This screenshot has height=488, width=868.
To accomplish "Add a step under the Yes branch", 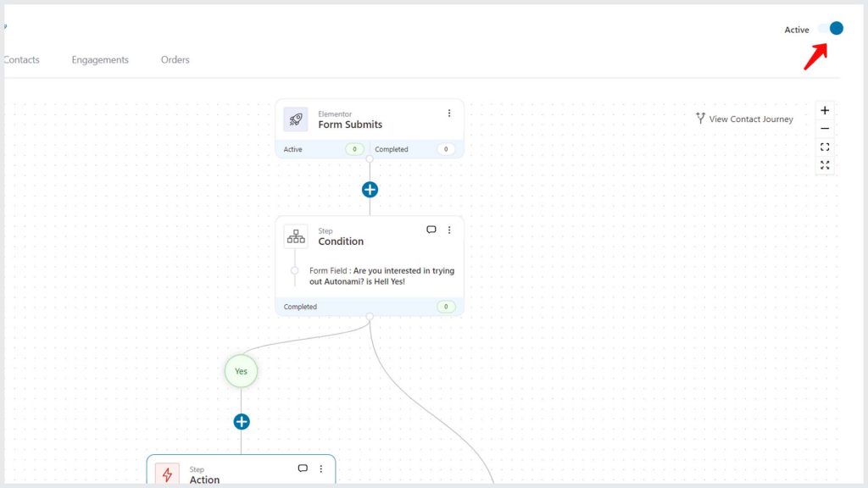I will (x=242, y=422).
